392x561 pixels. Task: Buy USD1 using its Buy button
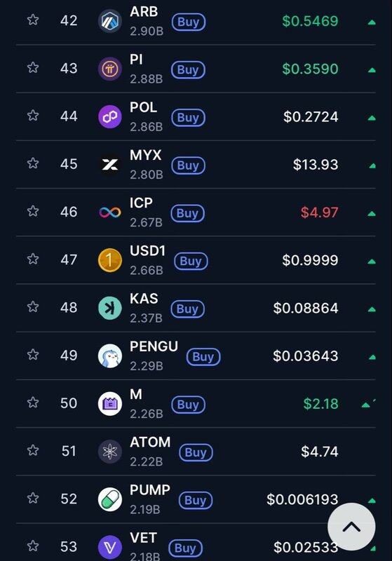[x=191, y=261]
